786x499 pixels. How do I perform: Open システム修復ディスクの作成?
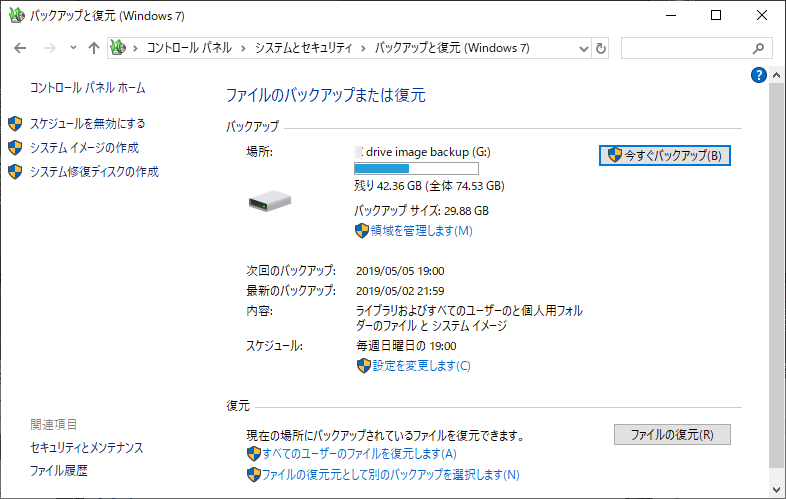tap(94, 172)
